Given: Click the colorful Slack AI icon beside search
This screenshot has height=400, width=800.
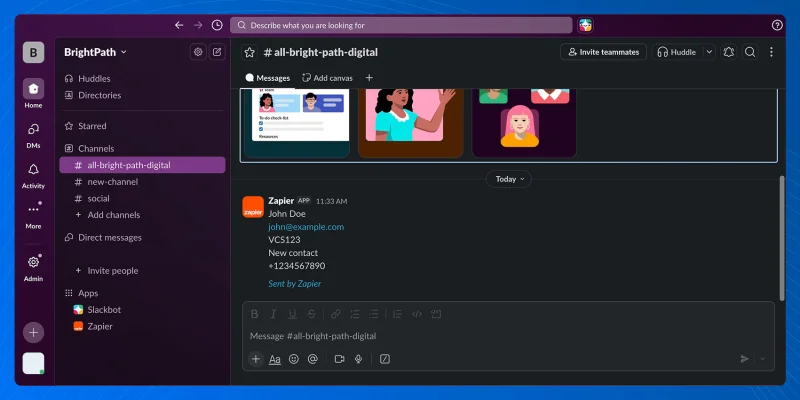Looking at the screenshot, I should [x=585, y=25].
